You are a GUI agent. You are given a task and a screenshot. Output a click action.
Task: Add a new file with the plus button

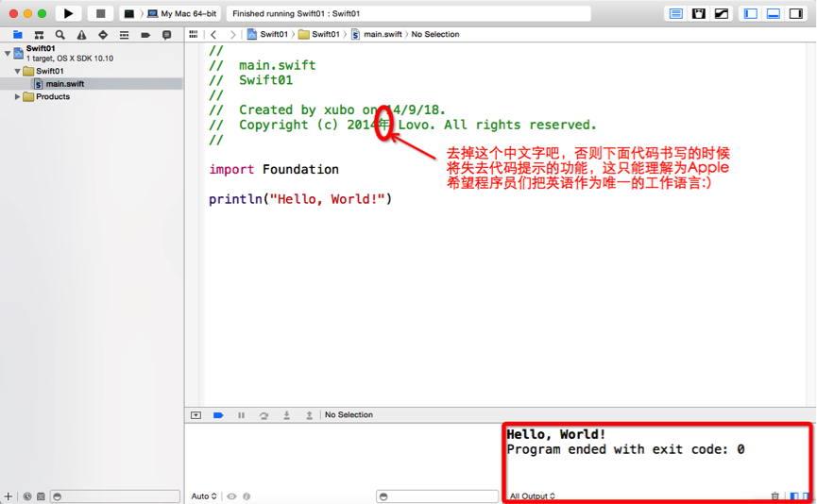click(x=8, y=496)
